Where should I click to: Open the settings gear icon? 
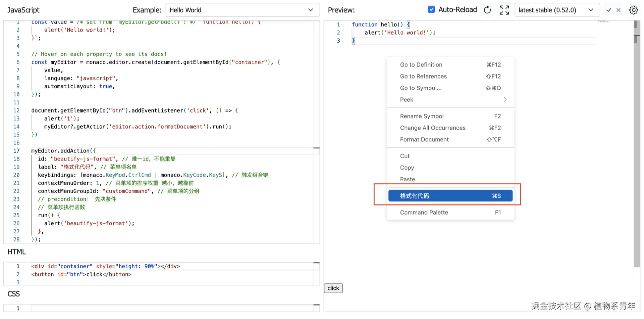point(633,10)
